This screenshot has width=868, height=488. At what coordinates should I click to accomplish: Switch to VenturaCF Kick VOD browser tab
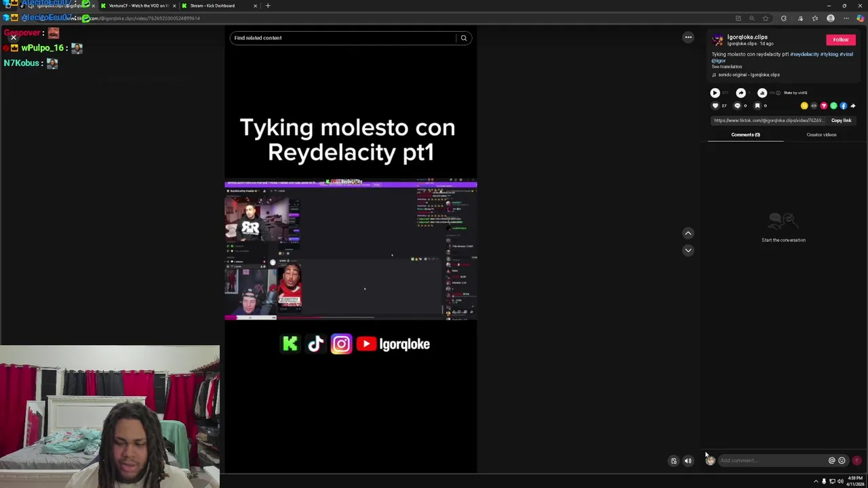(138, 5)
